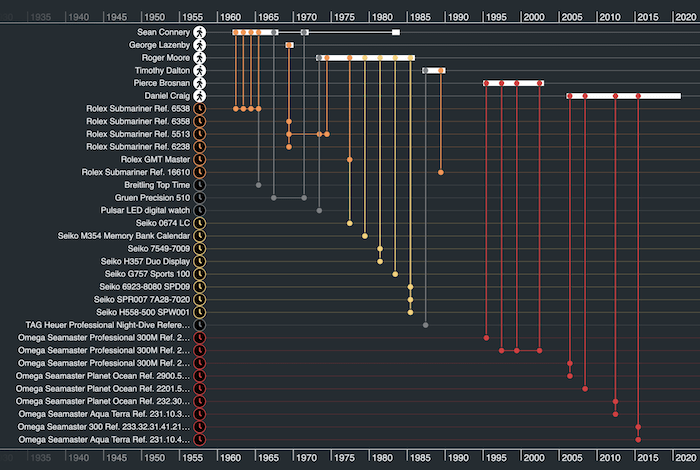Click the Pulsar LED digital watch label

[145, 210]
